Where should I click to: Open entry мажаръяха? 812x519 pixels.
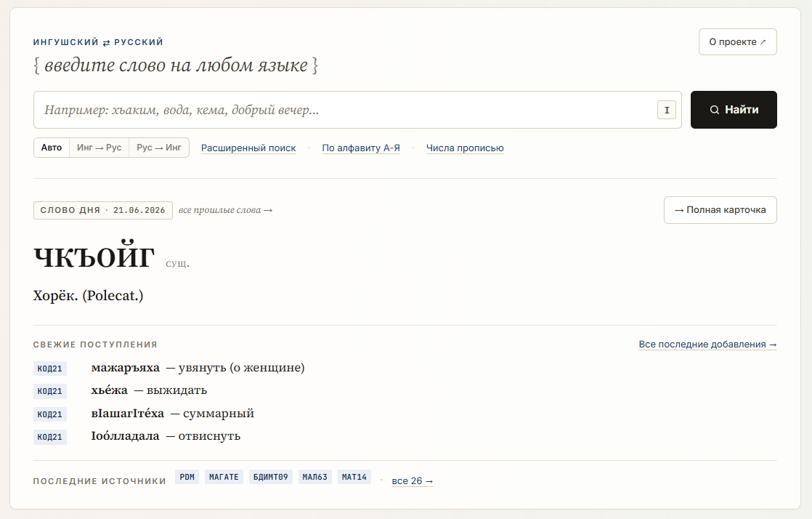point(126,368)
